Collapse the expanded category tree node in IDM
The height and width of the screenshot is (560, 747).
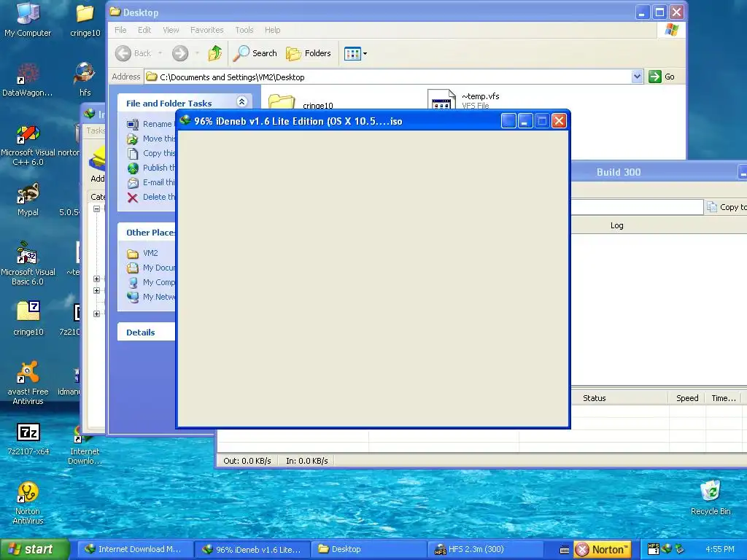(97, 209)
